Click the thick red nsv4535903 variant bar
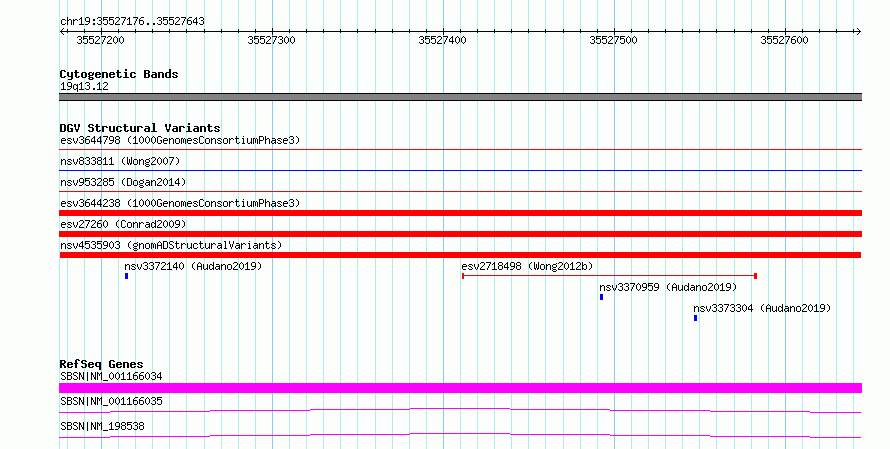Viewport: 890px width, 449px height. click(x=460, y=255)
